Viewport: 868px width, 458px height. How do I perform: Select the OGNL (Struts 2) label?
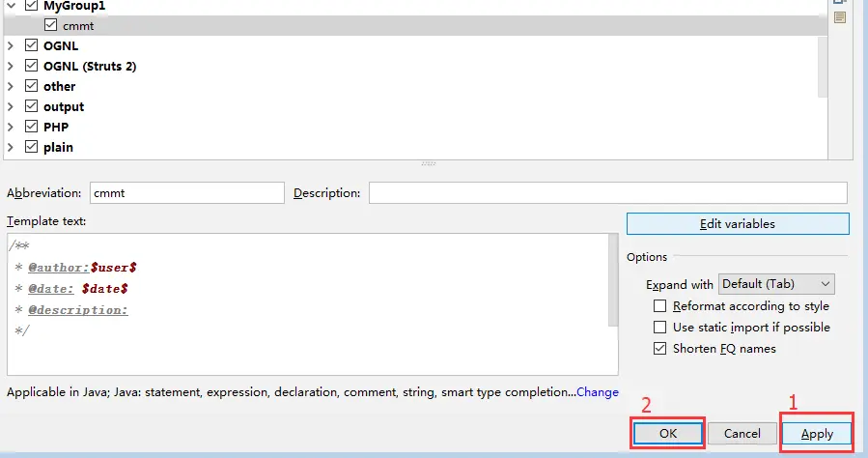pos(90,66)
